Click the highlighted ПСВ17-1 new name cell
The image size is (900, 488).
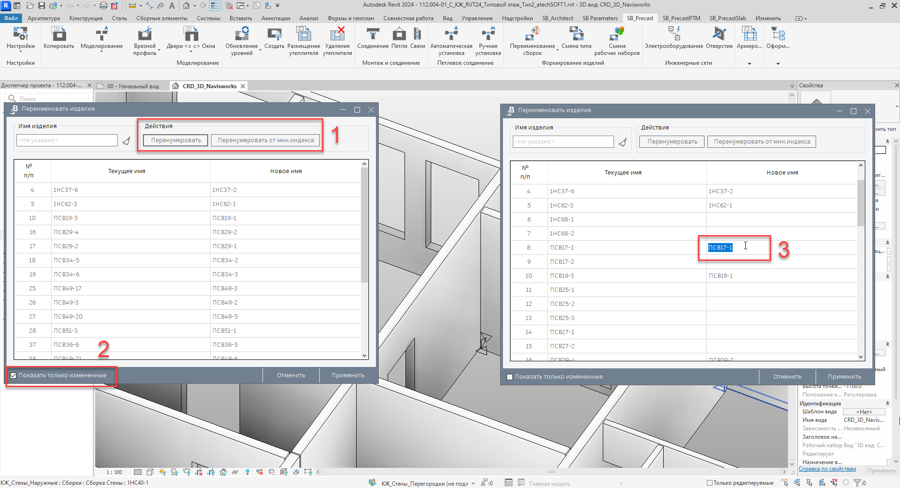(720, 247)
